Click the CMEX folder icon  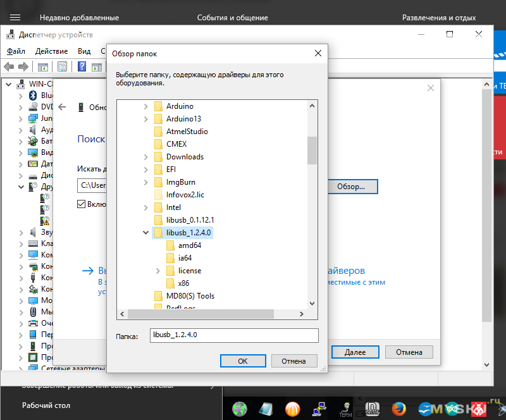click(x=158, y=144)
